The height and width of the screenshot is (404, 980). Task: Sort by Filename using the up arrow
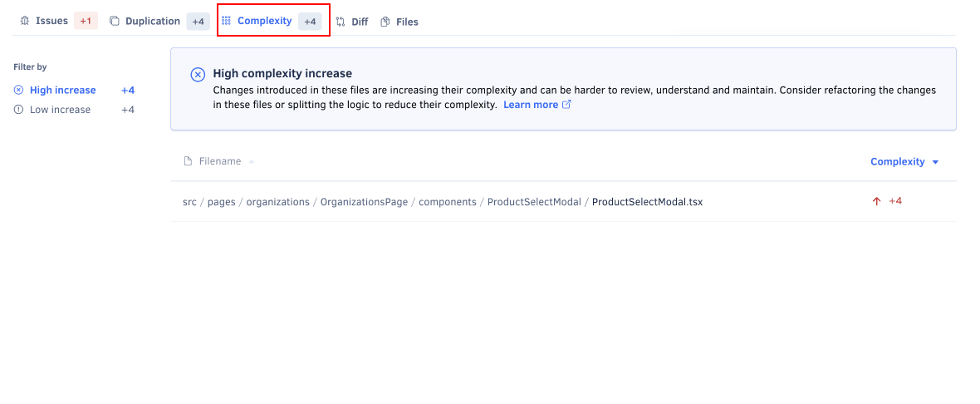click(252, 161)
